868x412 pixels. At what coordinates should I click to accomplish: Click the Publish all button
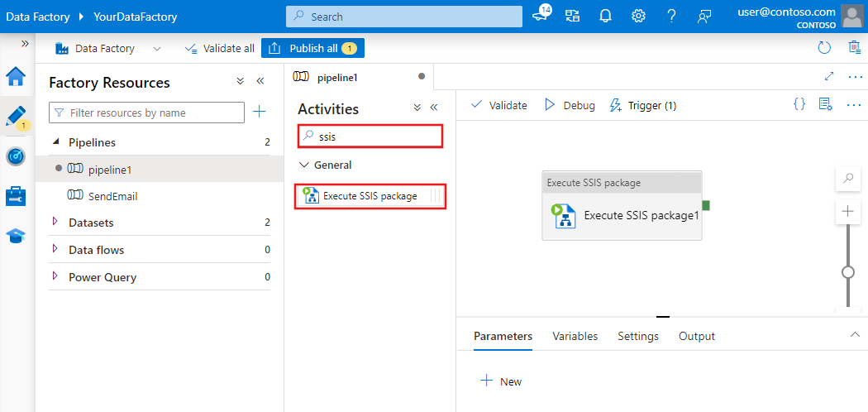click(x=312, y=49)
